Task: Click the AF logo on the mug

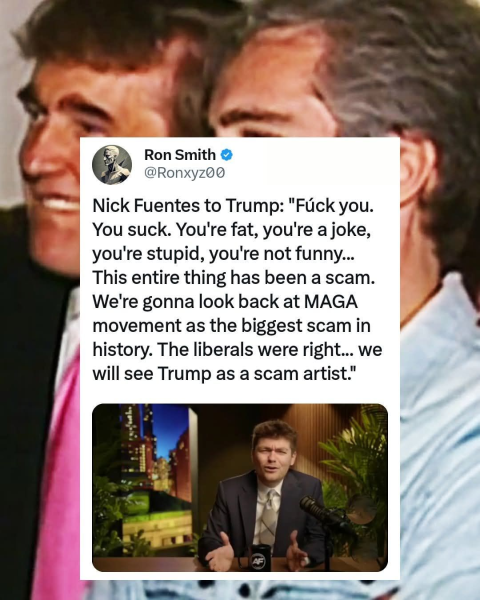Action: click(256, 561)
